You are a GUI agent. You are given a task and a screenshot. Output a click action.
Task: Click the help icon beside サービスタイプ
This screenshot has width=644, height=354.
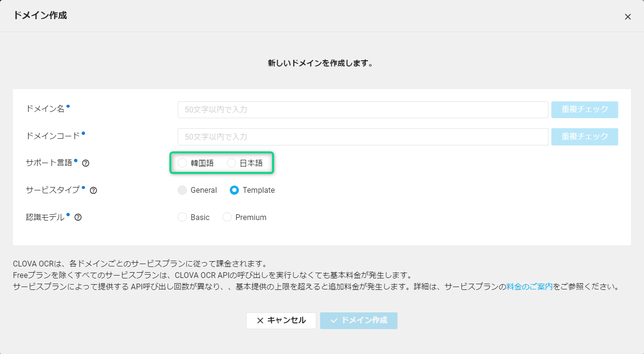(94, 190)
